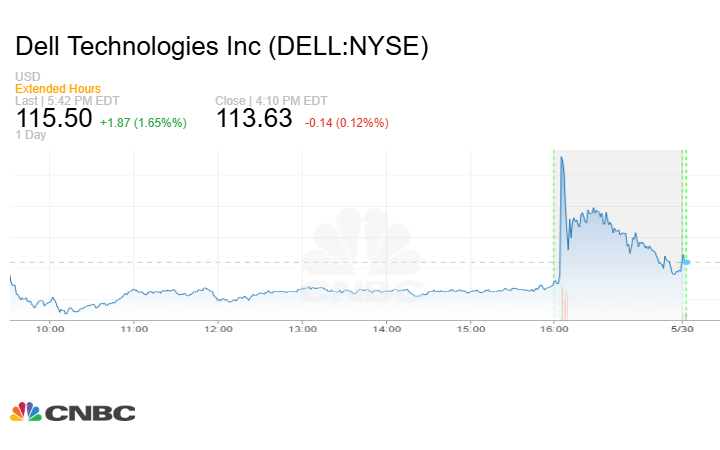
Task: Click the CNBC peacock logo icon
Action: (26, 411)
